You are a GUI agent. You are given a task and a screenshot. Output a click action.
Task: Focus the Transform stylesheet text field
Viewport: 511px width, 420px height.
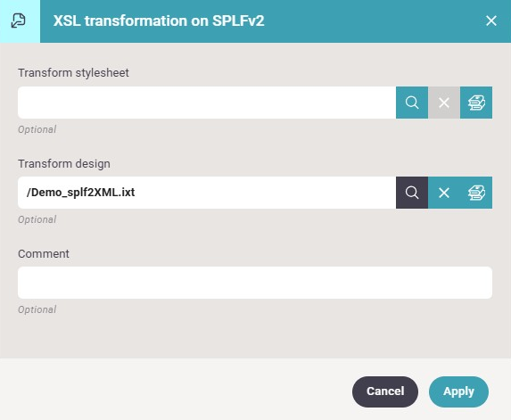(x=207, y=103)
